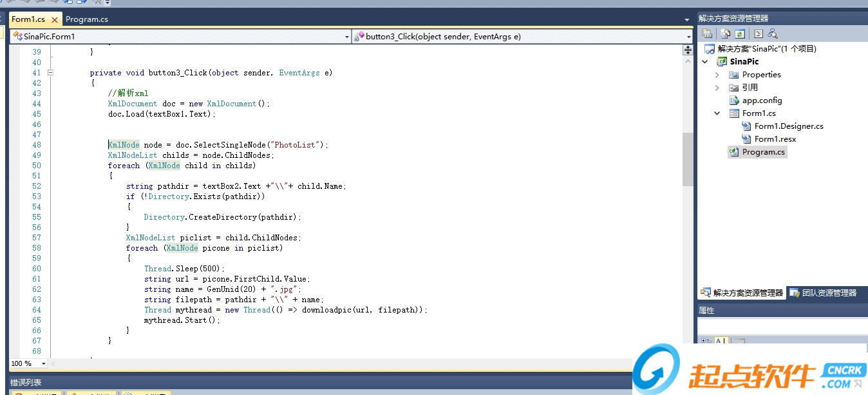Select alphabetical sort icon in properties panel
868x395 pixels.
[721, 342]
